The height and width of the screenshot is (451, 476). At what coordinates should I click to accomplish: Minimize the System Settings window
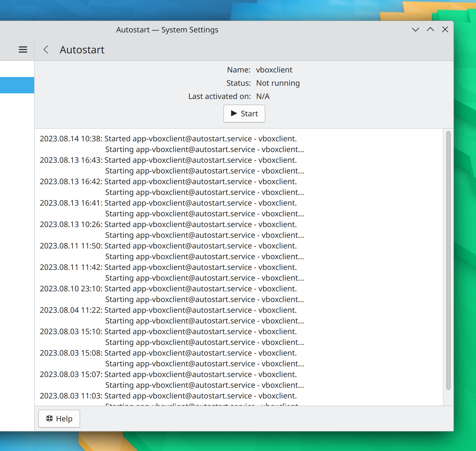416,30
